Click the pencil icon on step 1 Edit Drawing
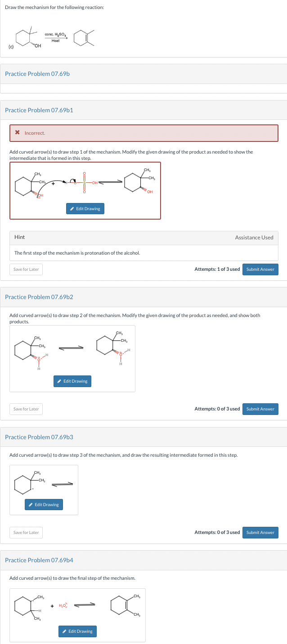The height and width of the screenshot is (644, 287). (x=72, y=208)
